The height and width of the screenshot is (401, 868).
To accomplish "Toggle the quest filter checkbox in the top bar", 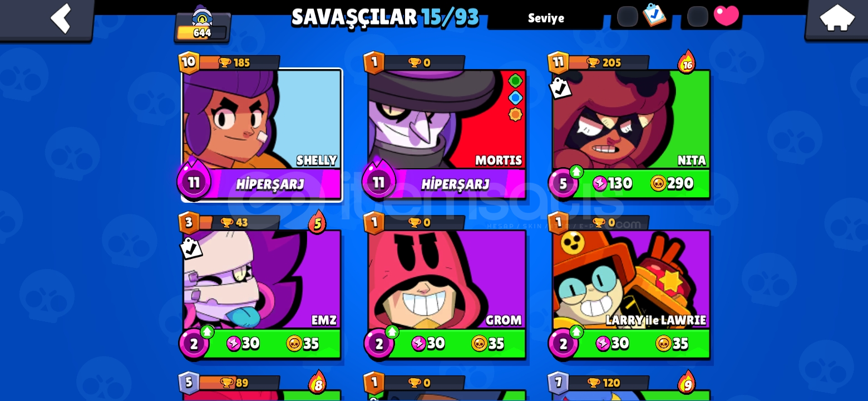I will click(x=628, y=17).
